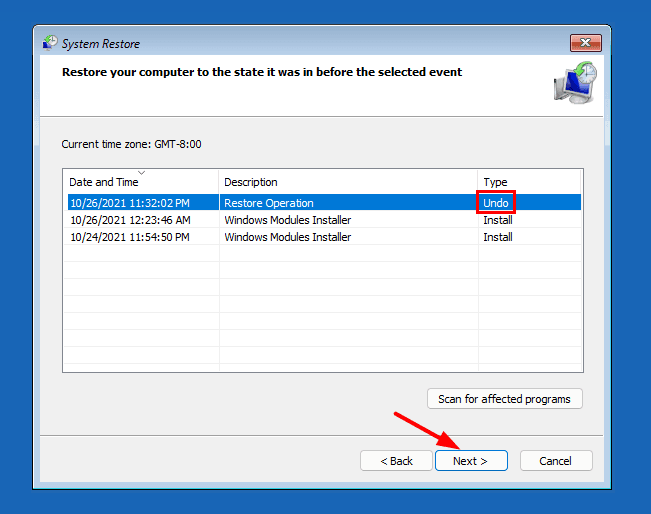Cancel the System Restore wizard

click(556, 461)
